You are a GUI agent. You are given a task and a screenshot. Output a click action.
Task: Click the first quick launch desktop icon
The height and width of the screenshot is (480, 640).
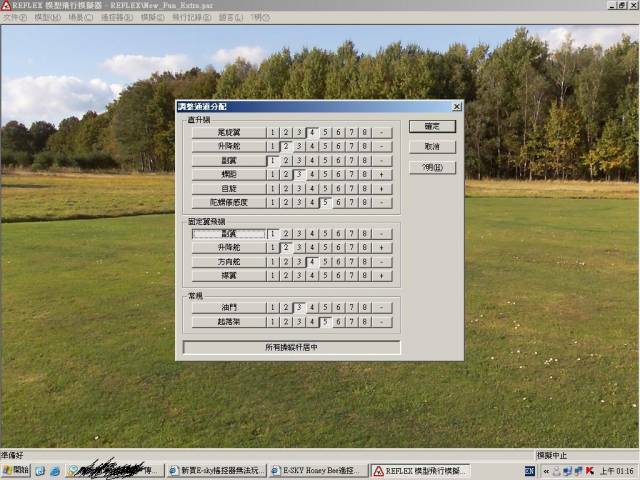40,471
